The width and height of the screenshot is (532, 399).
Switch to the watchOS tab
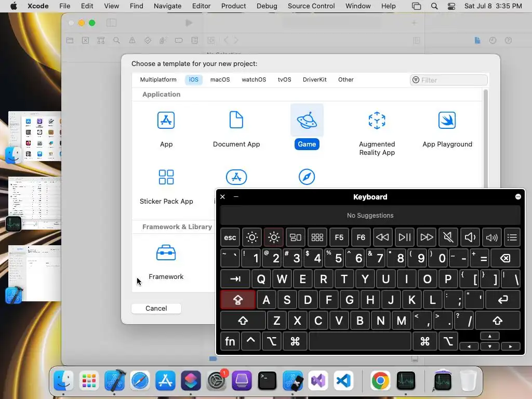(254, 79)
